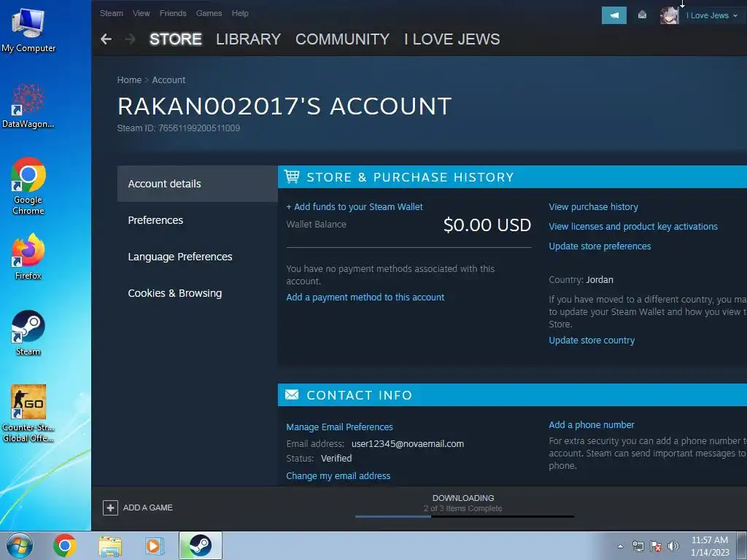
Task: Go forward with the right arrow
Action: (x=130, y=39)
